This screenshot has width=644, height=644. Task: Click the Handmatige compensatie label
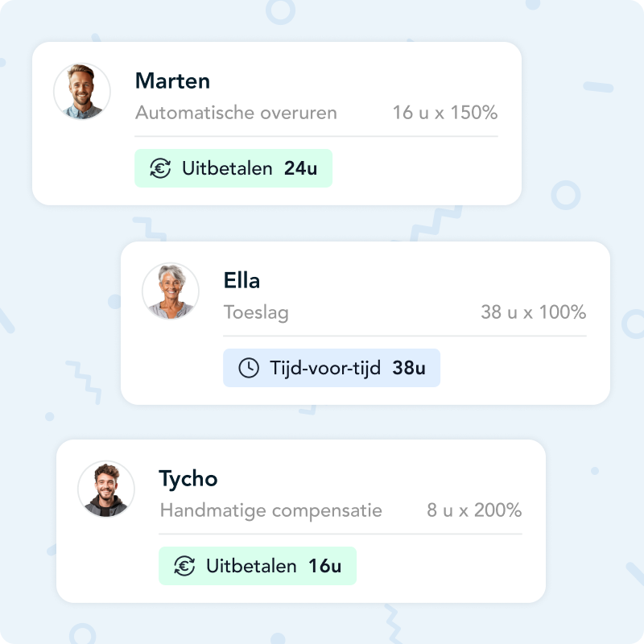(271, 510)
